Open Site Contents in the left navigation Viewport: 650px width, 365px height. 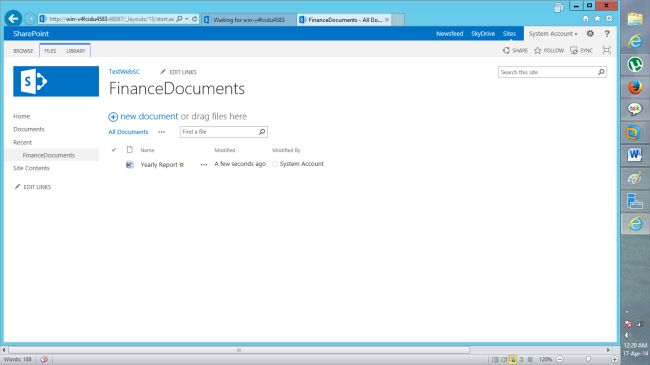coord(31,168)
